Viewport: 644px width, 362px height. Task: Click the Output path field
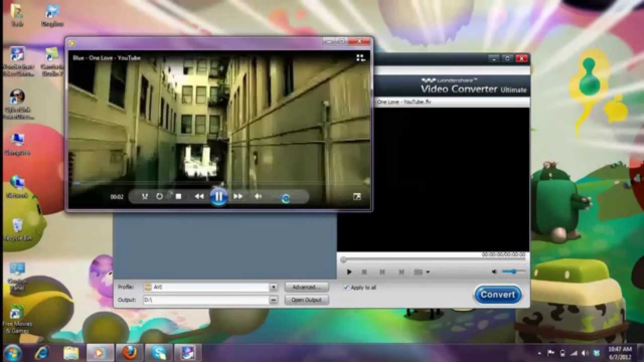coord(207,300)
